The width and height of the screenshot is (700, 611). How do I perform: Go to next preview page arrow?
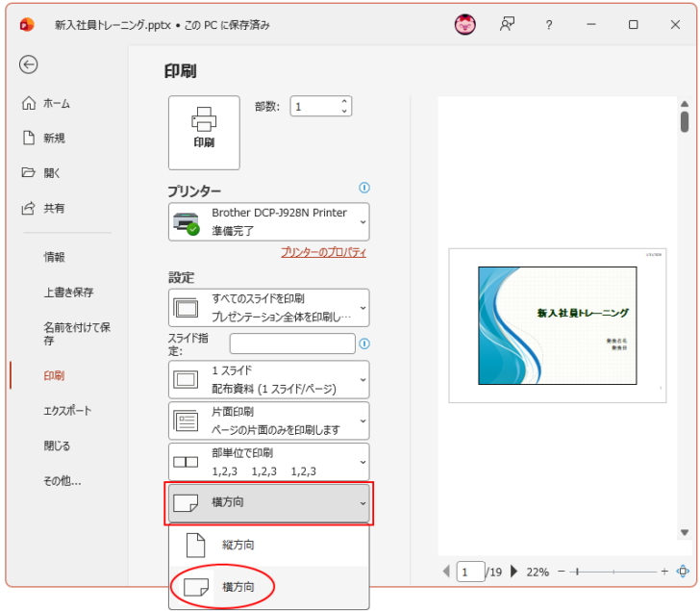click(513, 572)
